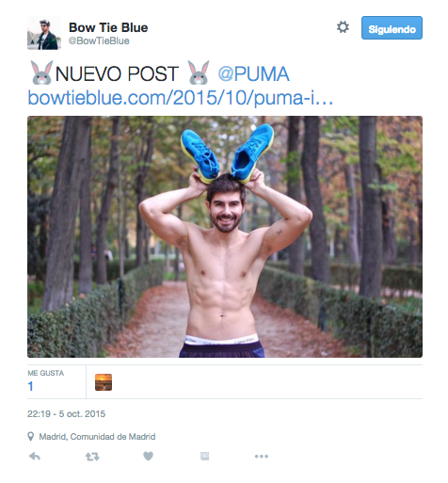The height and width of the screenshot is (483, 448).
Task: Open the gear settings dropdown
Action: click(343, 27)
